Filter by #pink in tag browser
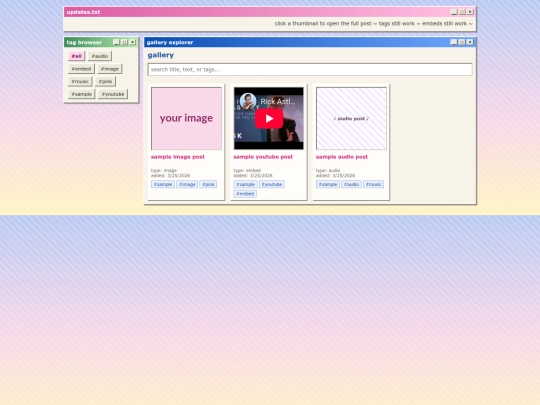Image resolution: width=540 pixels, height=405 pixels. pyautogui.click(x=105, y=81)
